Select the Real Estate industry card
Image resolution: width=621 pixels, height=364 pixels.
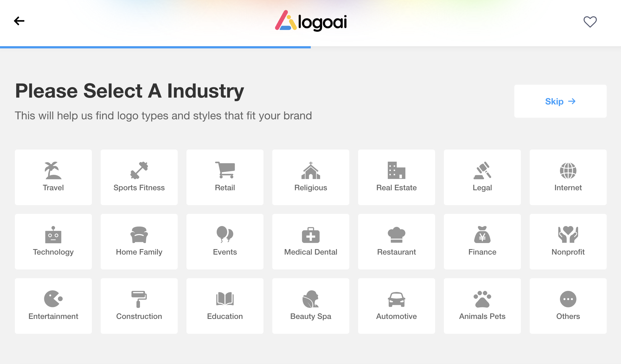click(x=396, y=177)
